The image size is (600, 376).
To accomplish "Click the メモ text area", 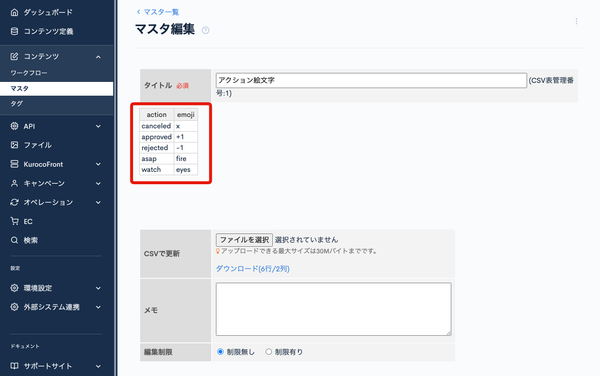I will [333, 309].
